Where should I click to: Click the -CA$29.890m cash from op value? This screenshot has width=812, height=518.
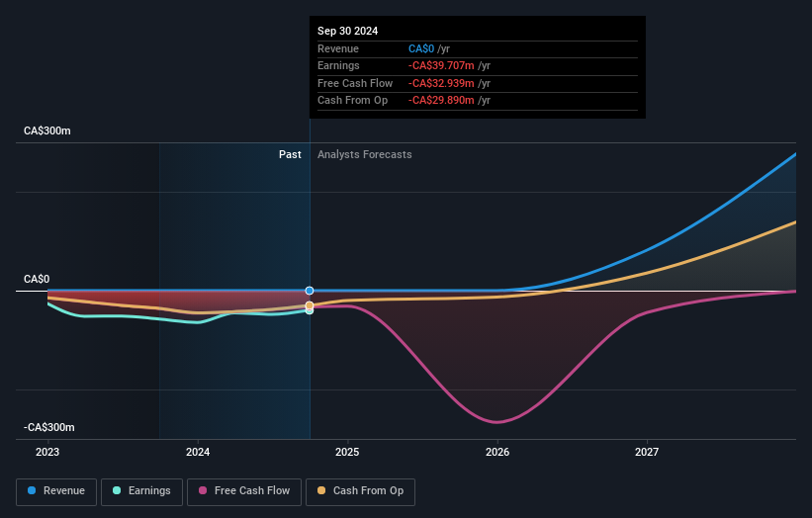coord(441,101)
